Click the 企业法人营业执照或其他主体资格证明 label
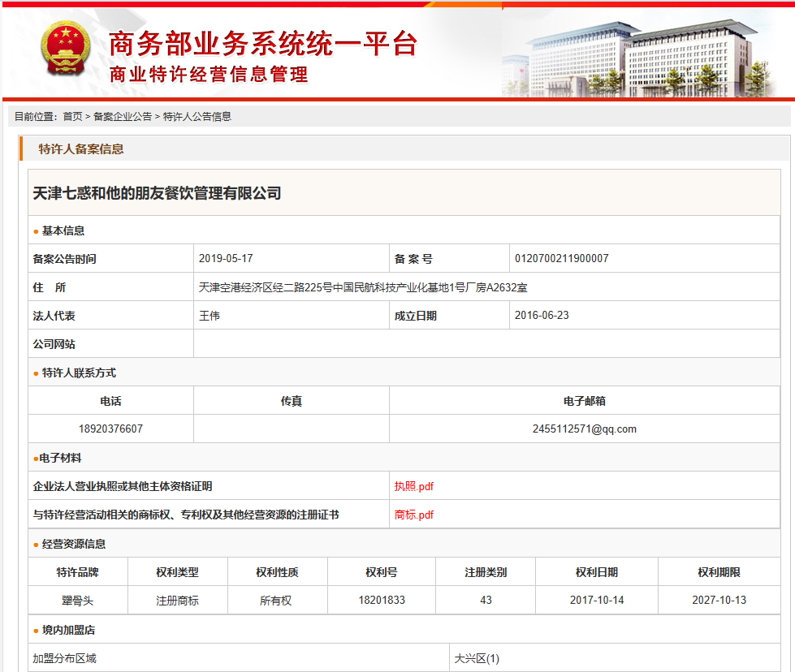The width and height of the screenshot is (795, 672). [123, 486]
